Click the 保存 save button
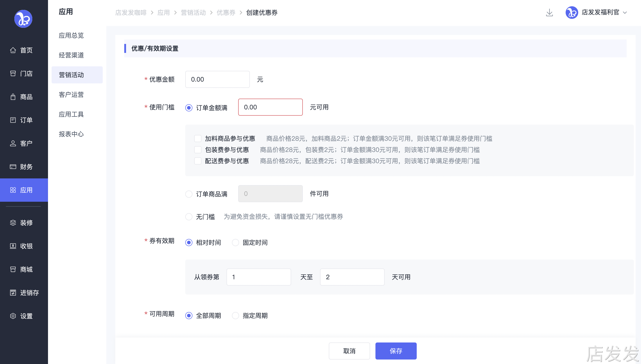This screenshot has height=364, width=641. click(x=396, y=351)
